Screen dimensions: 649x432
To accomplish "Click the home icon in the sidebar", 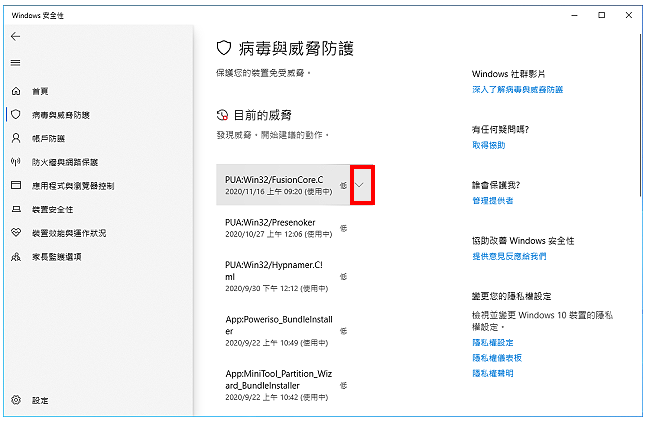I will pos(16,91).
